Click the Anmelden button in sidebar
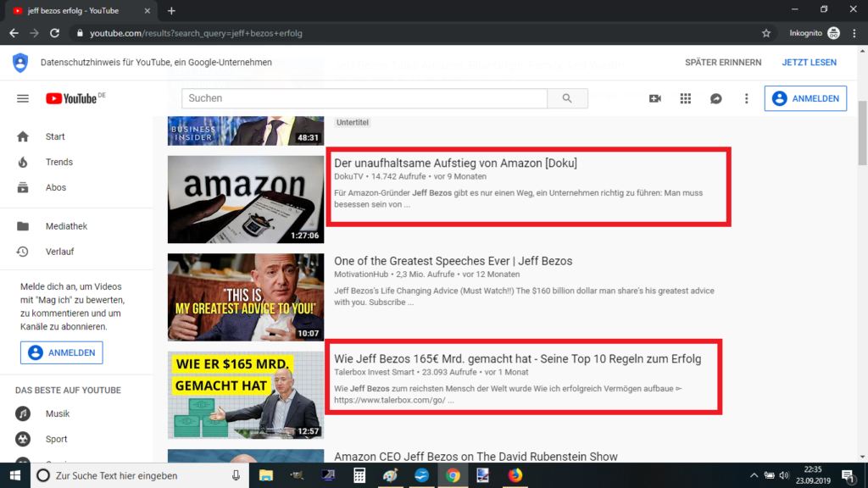Screen dimensions: 868x488 [61, 352]
